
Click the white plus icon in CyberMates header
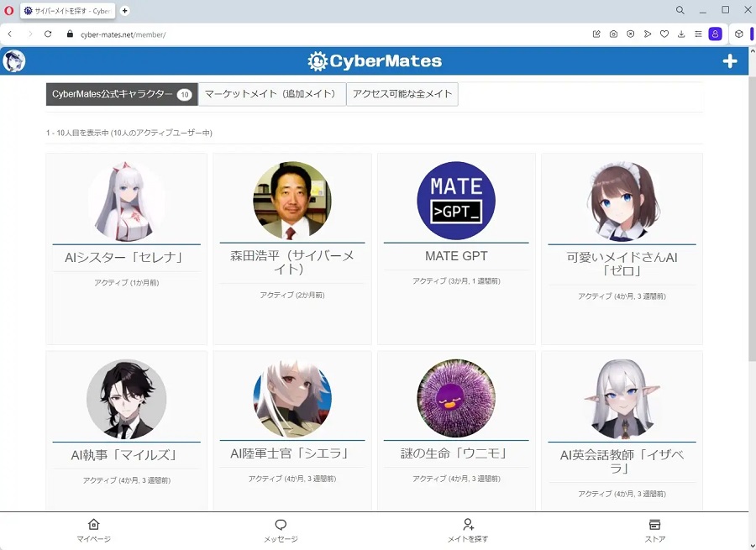click(729, 61)
